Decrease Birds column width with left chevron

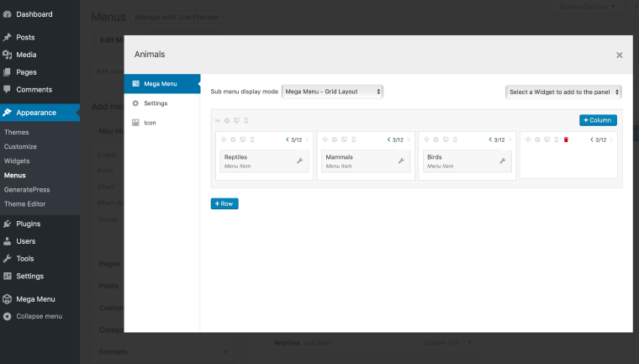pyautogui.click(x=490, y=140)
